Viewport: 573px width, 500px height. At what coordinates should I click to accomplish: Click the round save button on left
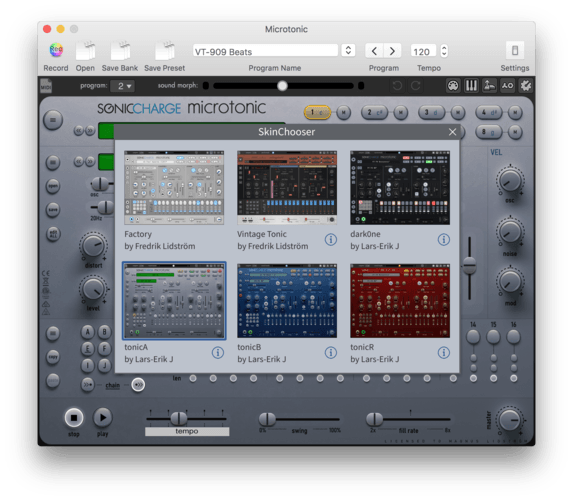pyautogui.click(x=53, y=210)
